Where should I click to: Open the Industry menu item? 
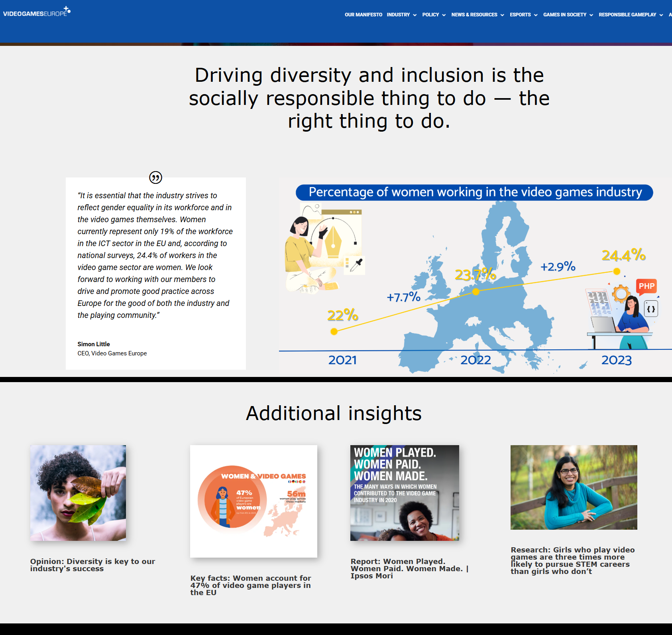coord(398,15)
